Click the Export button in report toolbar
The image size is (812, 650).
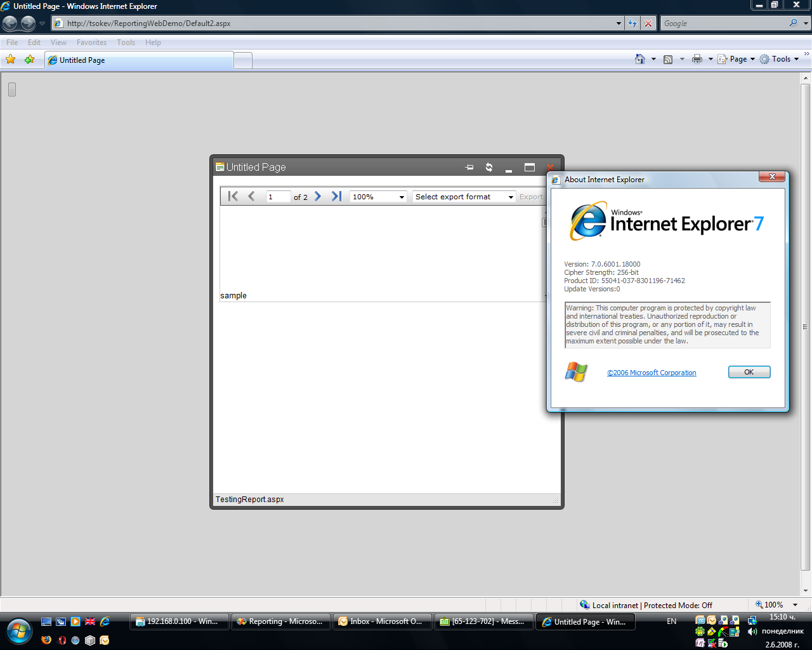coord(531,197)
